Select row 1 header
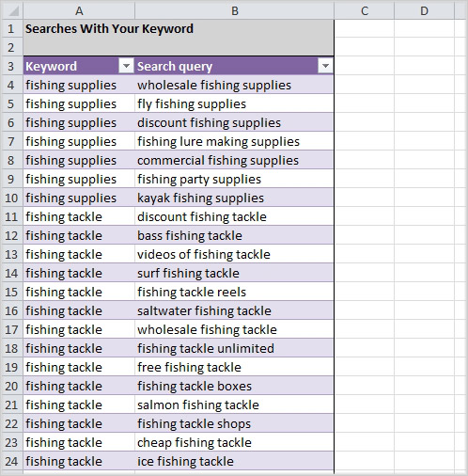This screenshot has width=468, height=476. (x=12, y=28)
